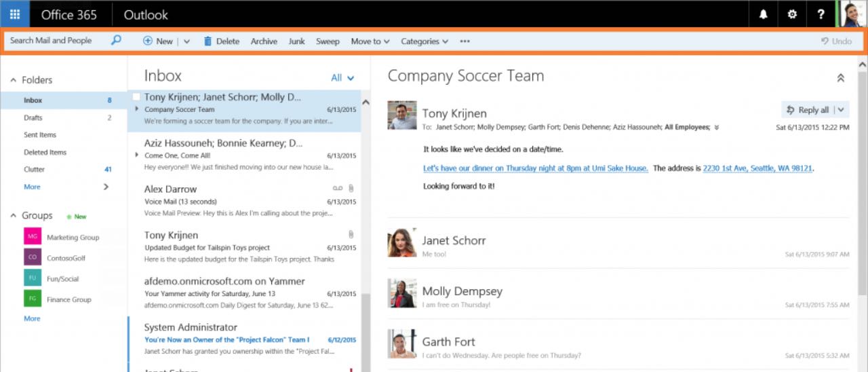Click Garth Fort's profile photo
The height and width of the screenshot is (372, 868).
(401, 344)
